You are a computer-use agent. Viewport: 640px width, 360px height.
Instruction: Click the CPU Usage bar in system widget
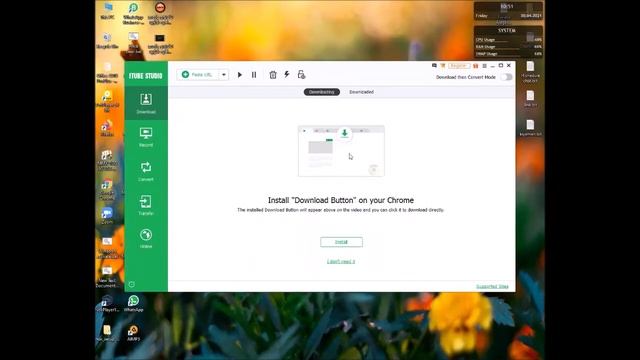[508, 40]
